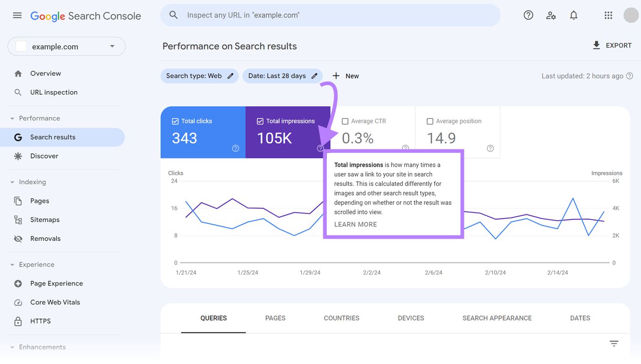Open the Removals section icon
Viewport: 641px width, 364px height.
coord(18,238)
